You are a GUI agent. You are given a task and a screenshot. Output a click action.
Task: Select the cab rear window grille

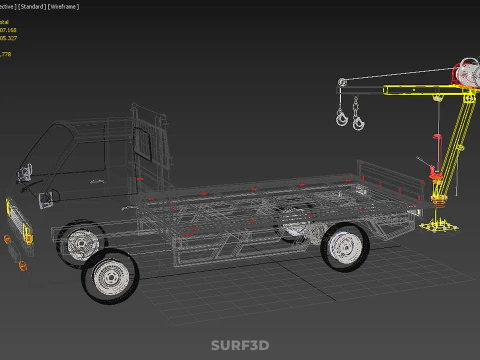click(x=143, y=144)
